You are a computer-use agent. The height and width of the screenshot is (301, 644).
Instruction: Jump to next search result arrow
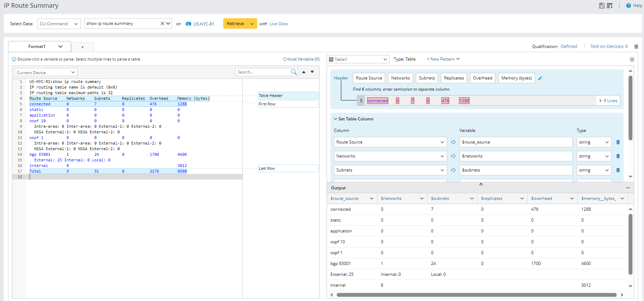pos(312,72)
